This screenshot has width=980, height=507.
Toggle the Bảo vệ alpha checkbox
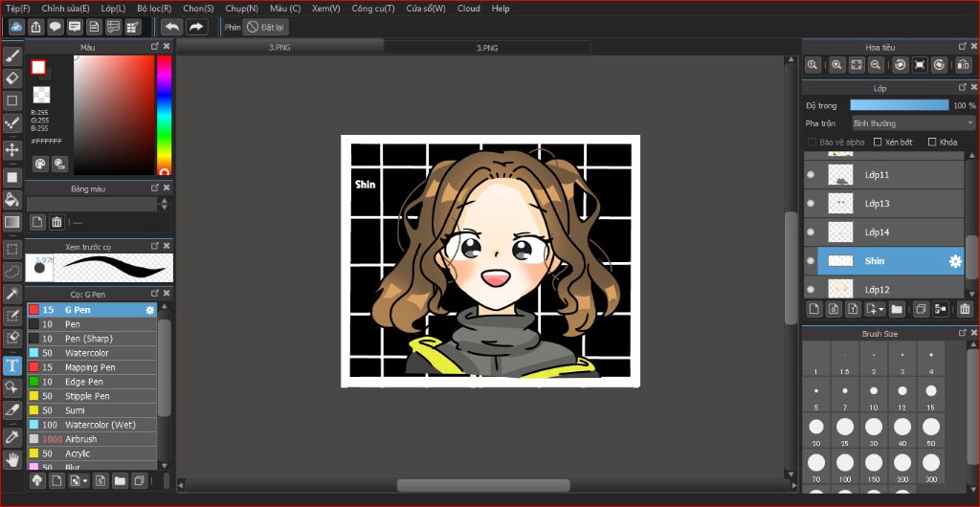pyautogui.click(x=813, y=143)
